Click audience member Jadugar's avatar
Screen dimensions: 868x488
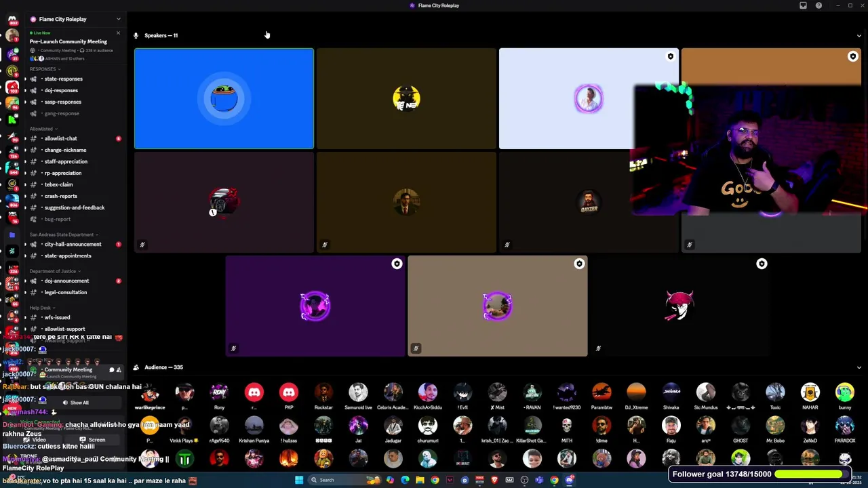coord(393,426)
